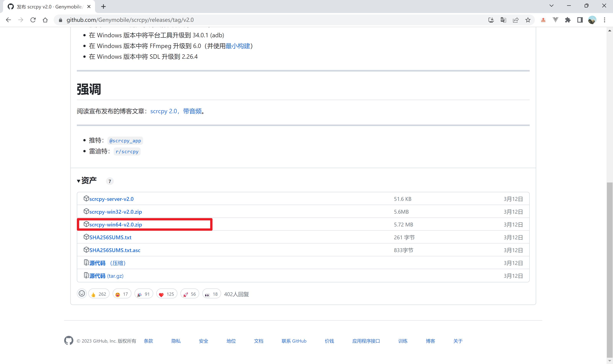This screenshot has height=364, width=613.
Task: Open the add-reaction smiley icon
Action: coord(82,294)
